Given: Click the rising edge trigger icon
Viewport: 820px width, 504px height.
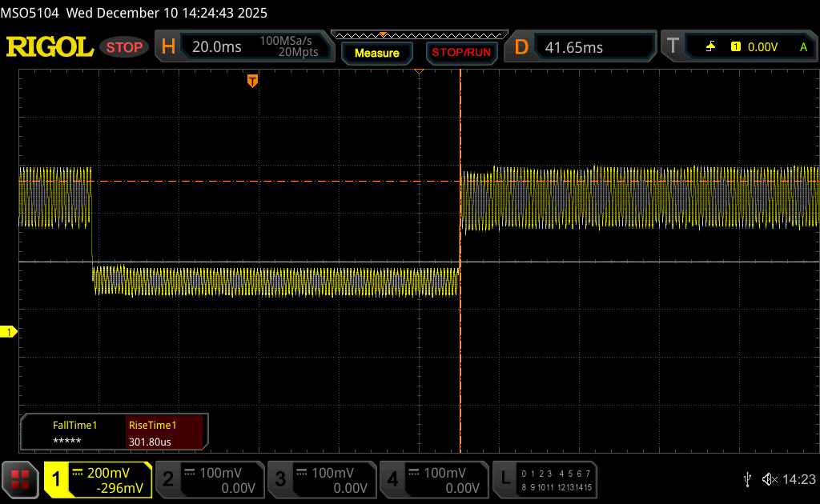Looking at the screenshot, I should pyautogui.click(x=710, y=47).
